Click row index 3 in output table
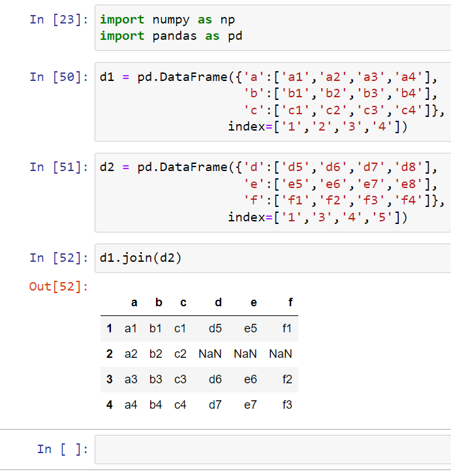 tap(109, 379)
